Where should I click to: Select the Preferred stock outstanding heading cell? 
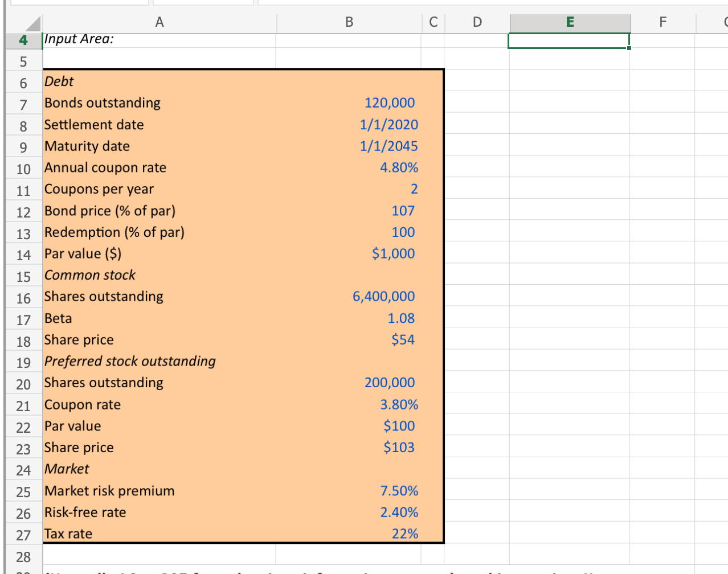[x=159, y=361]
